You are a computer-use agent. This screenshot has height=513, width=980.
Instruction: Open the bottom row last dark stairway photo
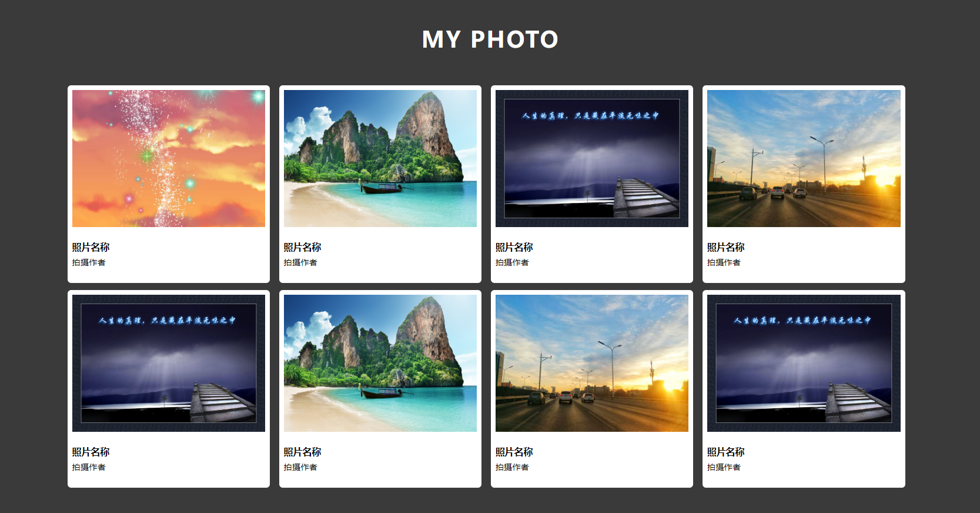pyautogui.click(x=804, y=363)
